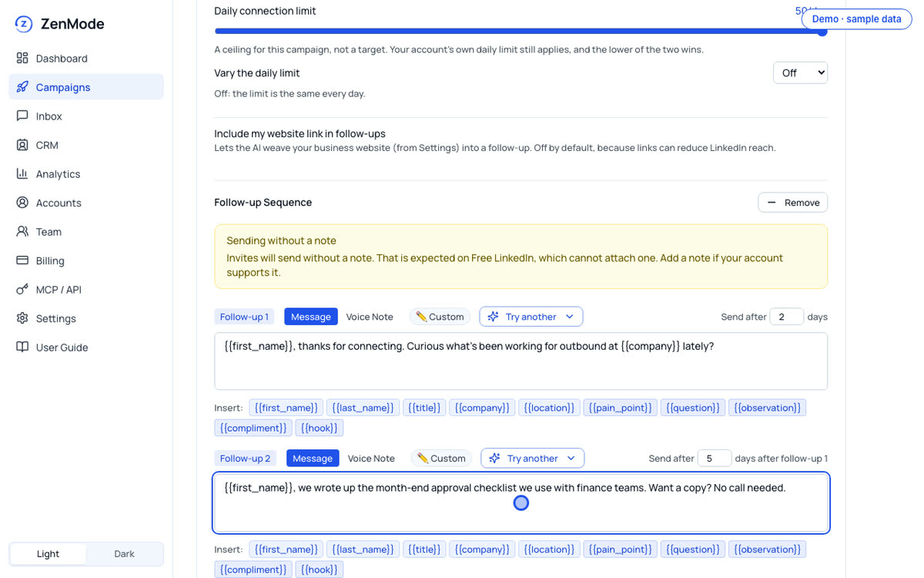Open Team via the people icon
The width and height of the screenshot is (924, 578).
coord(22,232)
